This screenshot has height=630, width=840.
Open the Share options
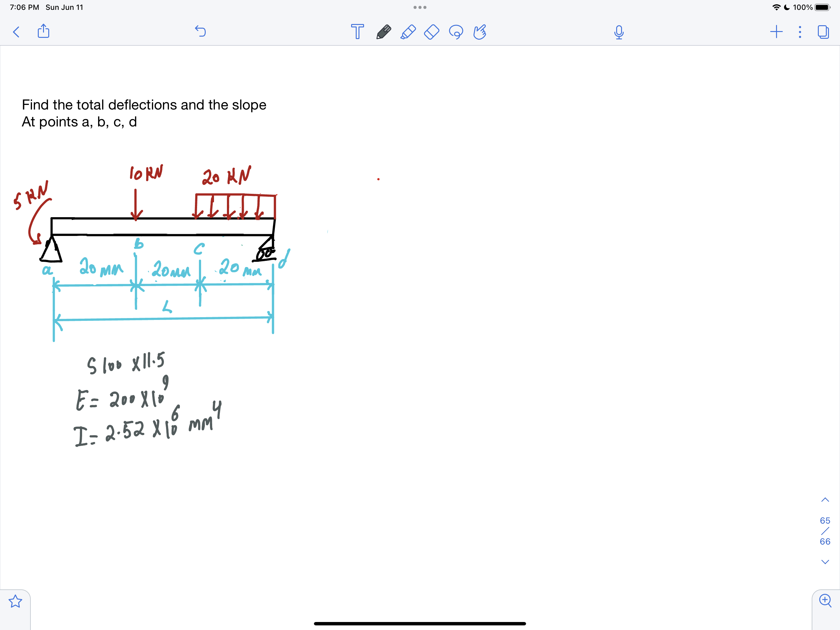coord(44,31)
